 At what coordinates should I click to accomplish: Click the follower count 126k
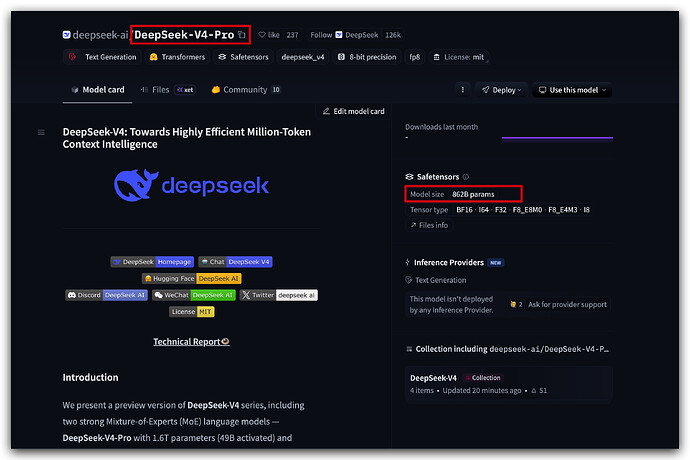point(393,35)
